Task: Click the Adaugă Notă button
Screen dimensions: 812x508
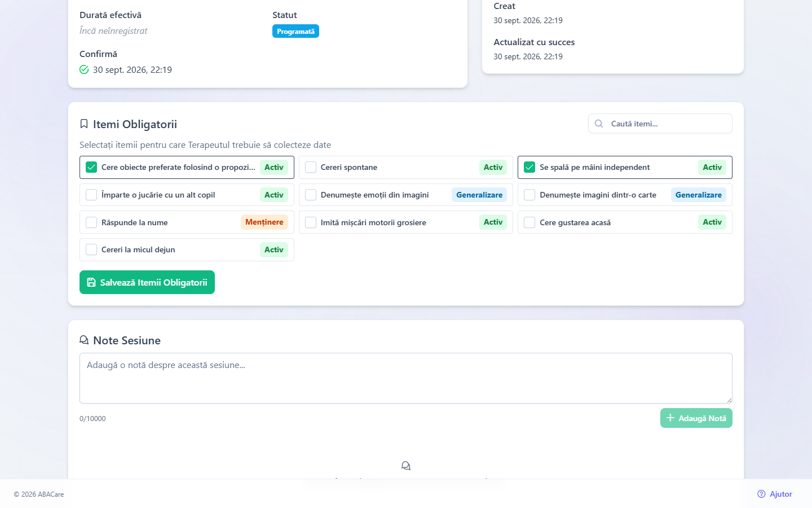Action: [696, 418]
